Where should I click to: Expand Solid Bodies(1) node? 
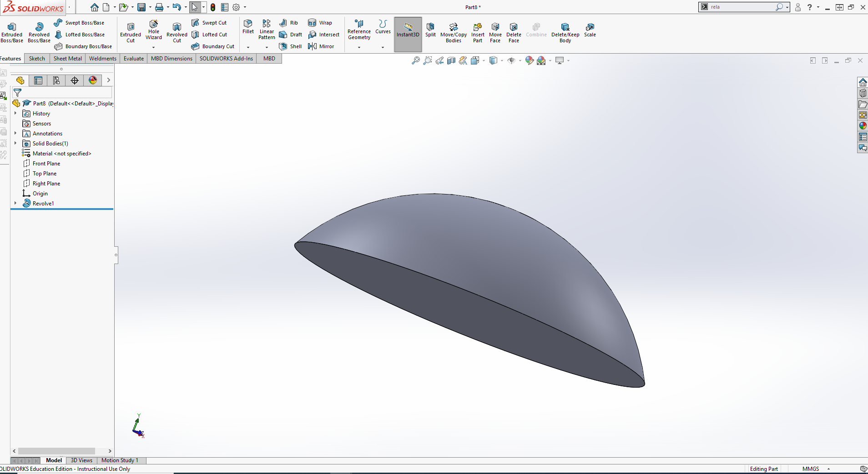[x=15, y=143]
